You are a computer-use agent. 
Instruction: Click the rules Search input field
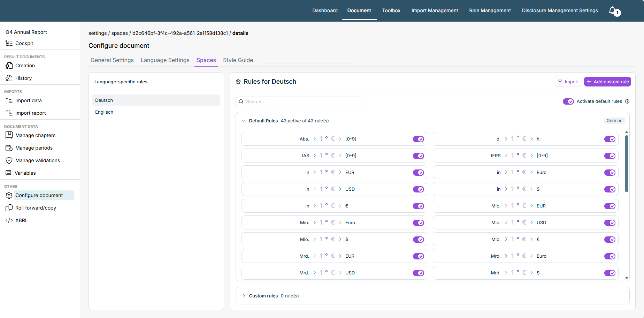click(299, 101)
